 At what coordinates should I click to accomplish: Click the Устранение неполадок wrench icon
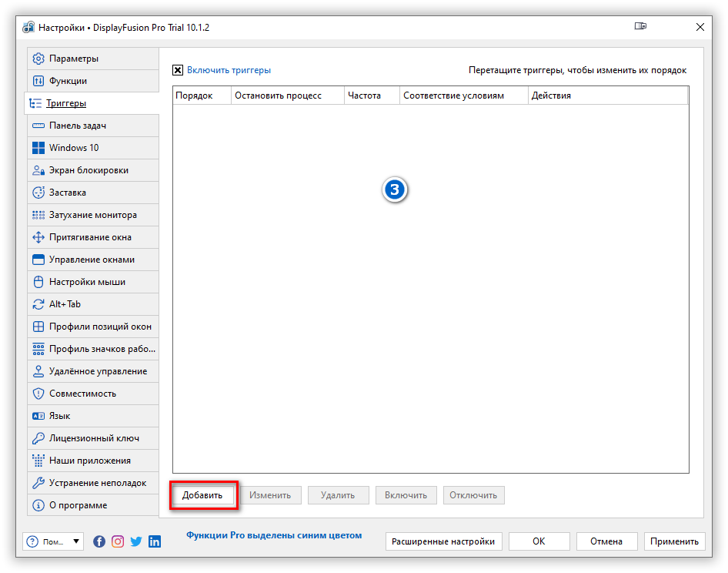(38, 483)
